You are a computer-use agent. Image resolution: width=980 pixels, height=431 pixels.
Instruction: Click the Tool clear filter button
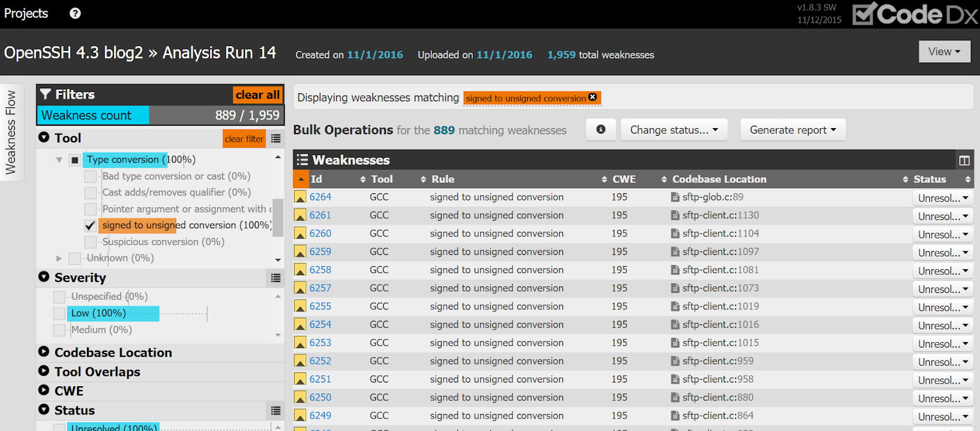tap(244, 139)
